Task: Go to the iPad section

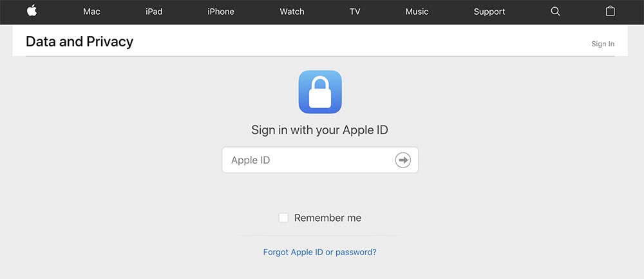Action: [x=154, y=12]
